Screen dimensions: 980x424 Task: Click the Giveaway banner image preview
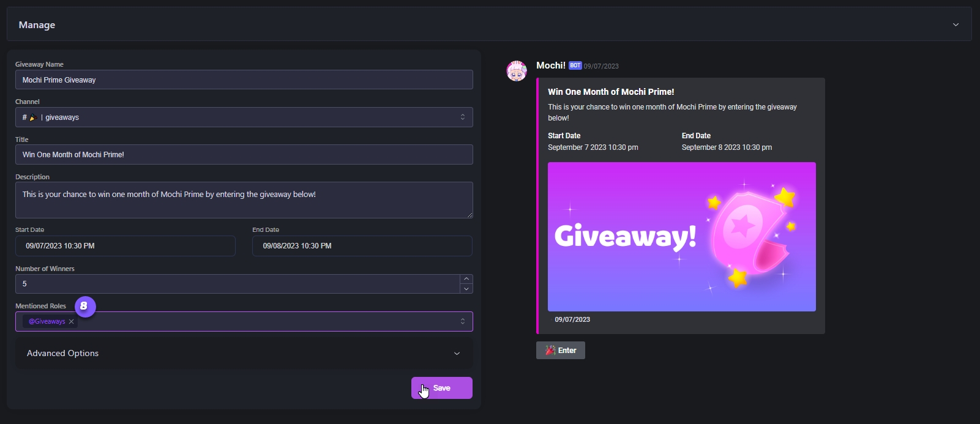[x=682, y=237]
